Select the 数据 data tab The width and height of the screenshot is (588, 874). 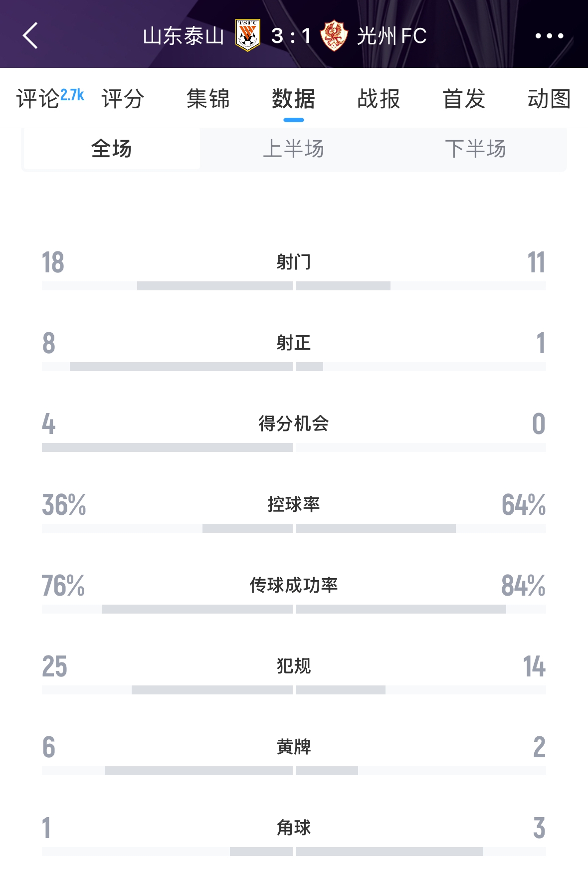tap(294, 100)
